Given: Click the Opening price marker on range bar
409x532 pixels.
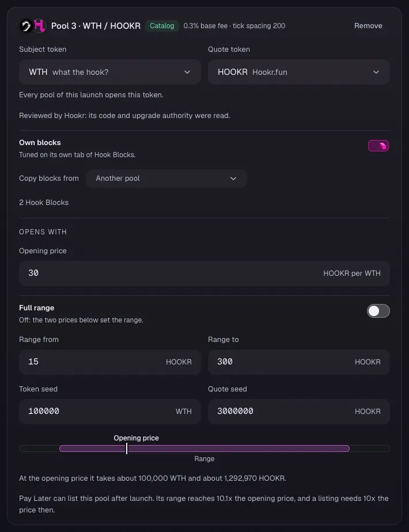Looking at the screenshot, I should tap(127, 448).
